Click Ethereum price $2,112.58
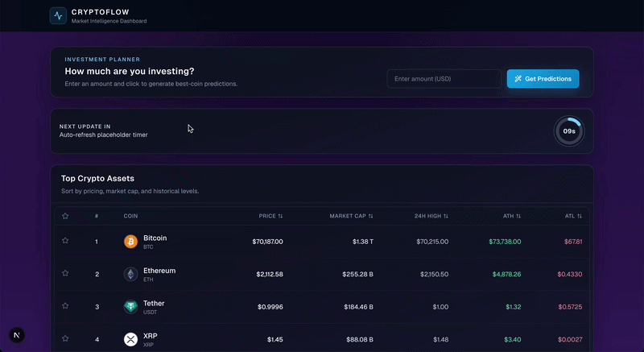Viewport: 644px width, 352px height. click(x=270, y=274)
